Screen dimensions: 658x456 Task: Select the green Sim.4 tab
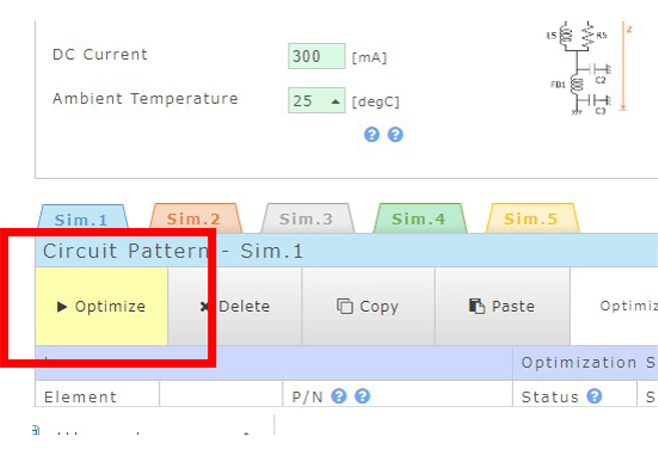coord(418,219)
